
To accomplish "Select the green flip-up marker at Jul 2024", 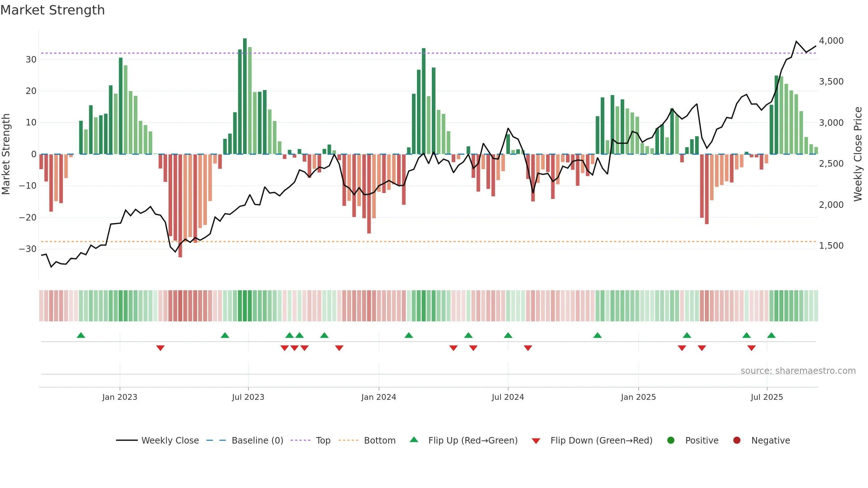I will 508,335.
